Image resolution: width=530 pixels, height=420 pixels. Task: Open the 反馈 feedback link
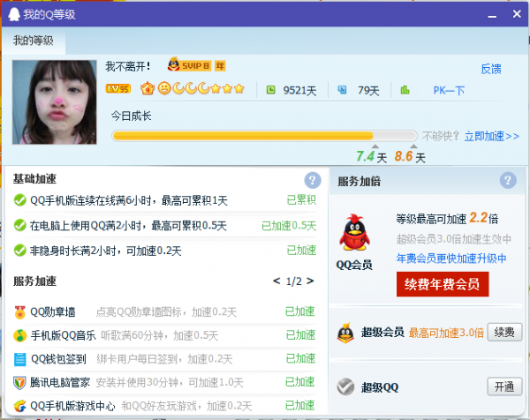(491, 69)
